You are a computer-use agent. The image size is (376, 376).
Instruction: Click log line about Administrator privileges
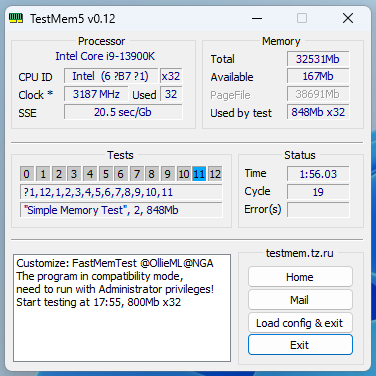tap(115, 289)
